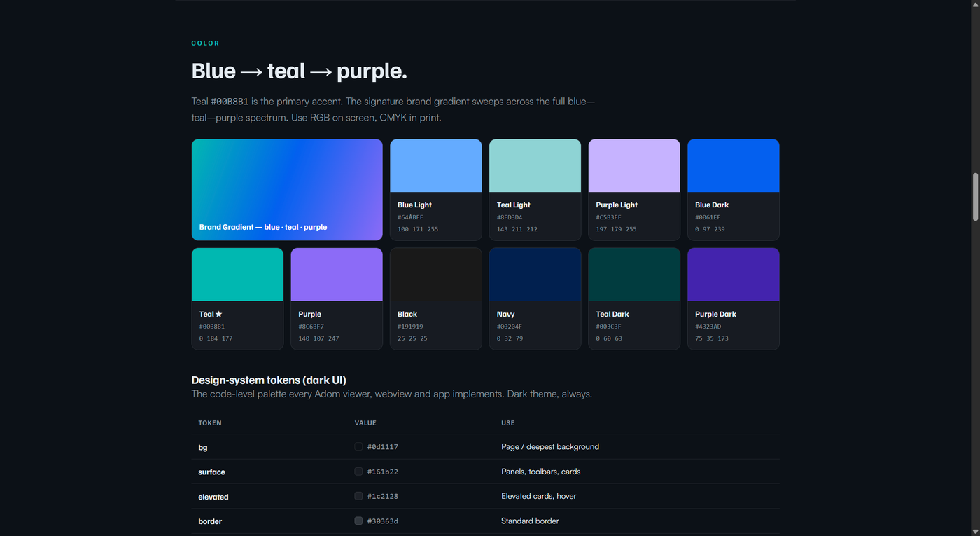This screenshot has width=980, height=536.
Task: Click 'Standard border' use text
Action: click(530, 521)
